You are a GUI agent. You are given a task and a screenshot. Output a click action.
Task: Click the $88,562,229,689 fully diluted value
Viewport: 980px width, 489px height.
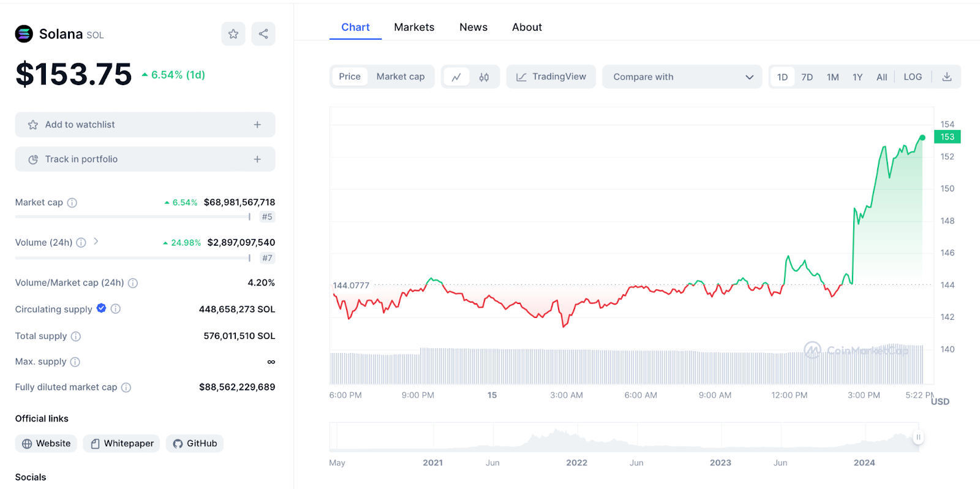[237, 387]
